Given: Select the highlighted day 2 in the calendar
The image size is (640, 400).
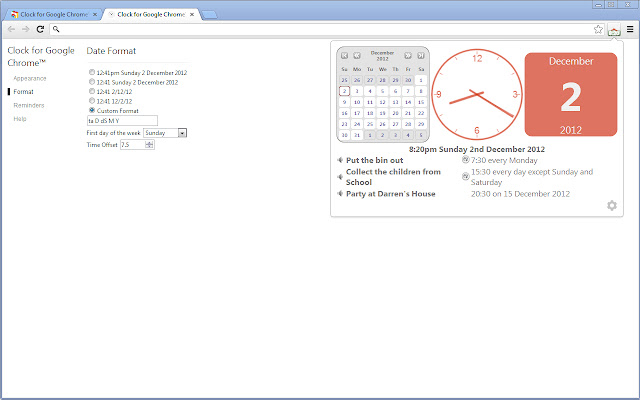Looking at the screenshot, I should click(x=344, y=91).
